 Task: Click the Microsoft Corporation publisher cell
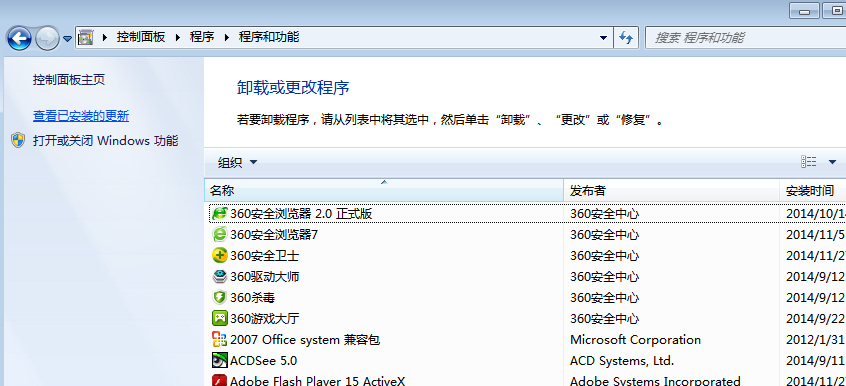coord(636,340)
